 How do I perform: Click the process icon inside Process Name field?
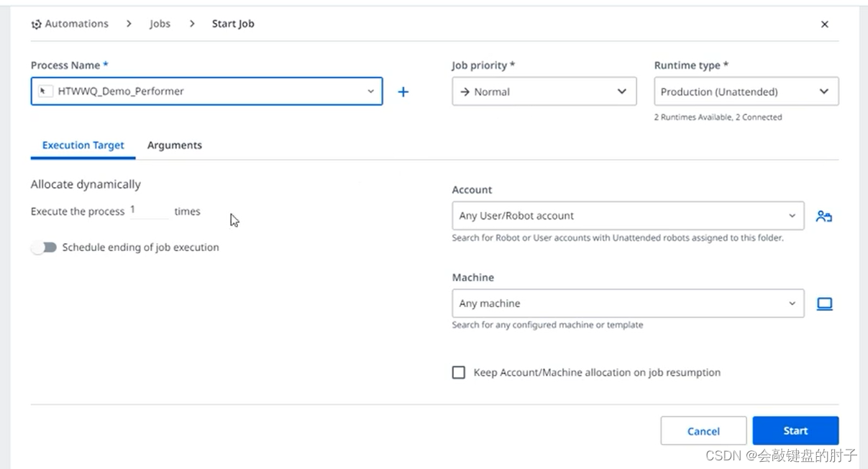tap(45, 91)
